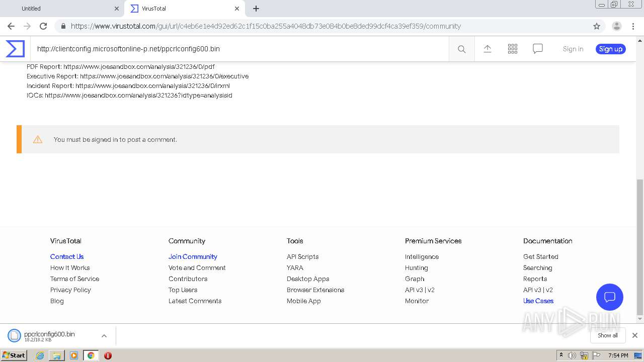
Task: Click the browser forward arrow
Action: point(27,26)
